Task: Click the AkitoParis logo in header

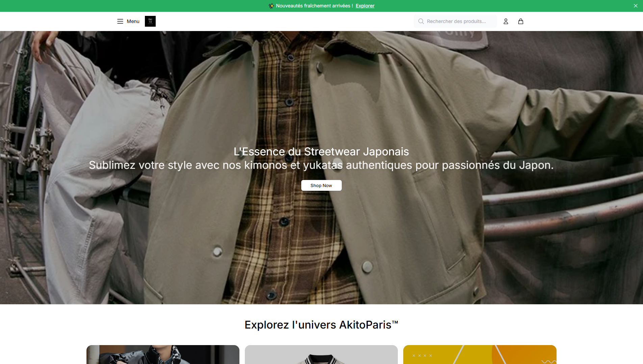Action: 150,21
